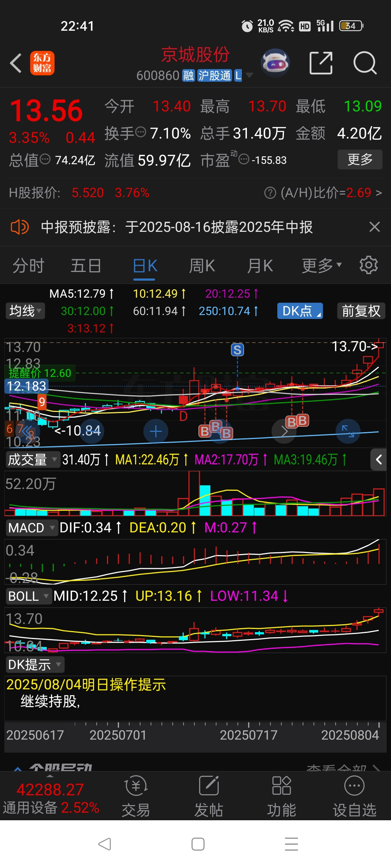Tap Android back navigation button
Image resolution: width=391 pixels, height=868 pixels.
(105, 844)
